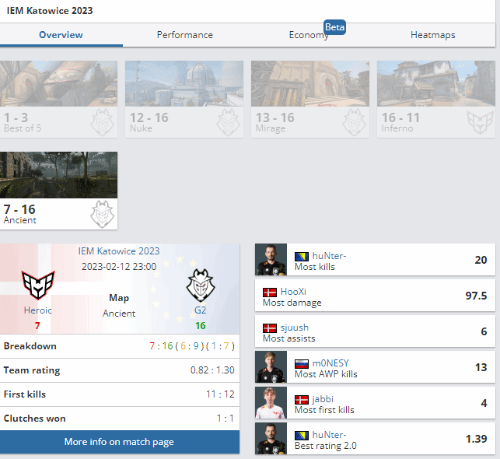Switch to the Performance tab
This screenshot has width=500, height=459.
click(x=185, y=35)
